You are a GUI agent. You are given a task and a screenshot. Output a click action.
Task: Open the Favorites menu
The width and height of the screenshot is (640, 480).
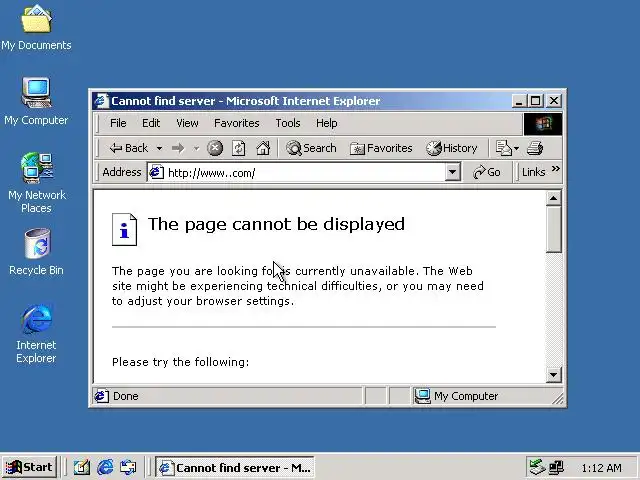coord(237,123)
